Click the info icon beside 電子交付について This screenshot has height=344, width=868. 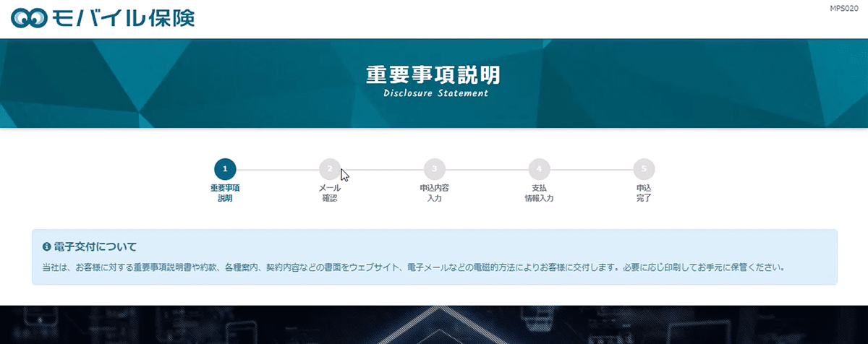coord(46,247)
